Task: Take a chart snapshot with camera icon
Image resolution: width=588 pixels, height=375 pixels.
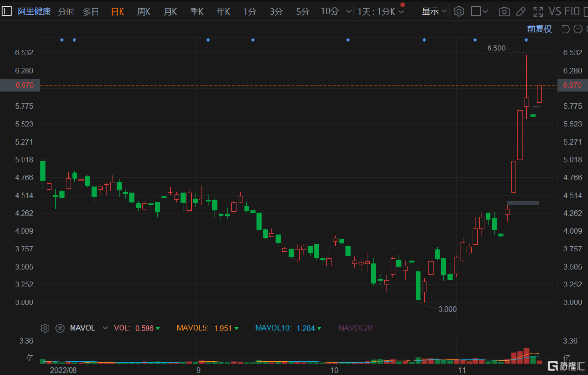Action: [x=504, y=11]
